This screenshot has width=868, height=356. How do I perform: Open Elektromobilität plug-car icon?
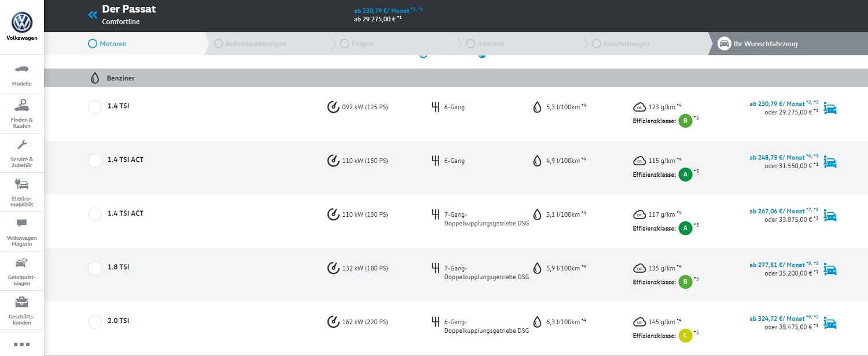tap(22, 184)
